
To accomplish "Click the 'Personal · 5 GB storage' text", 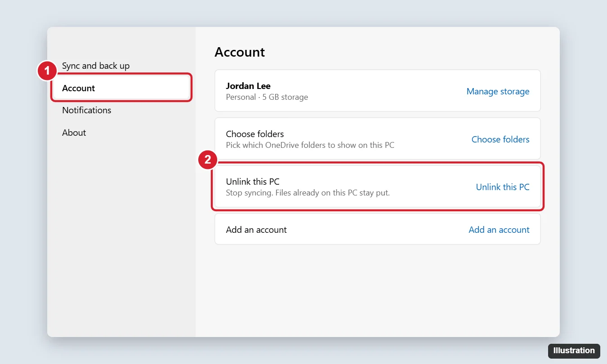I will (267, 97).
